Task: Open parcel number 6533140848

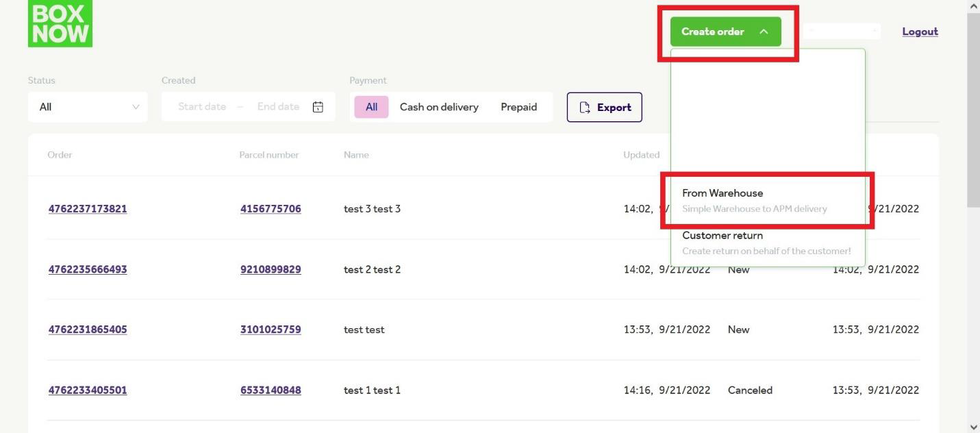Action: (x=271, y=391)
